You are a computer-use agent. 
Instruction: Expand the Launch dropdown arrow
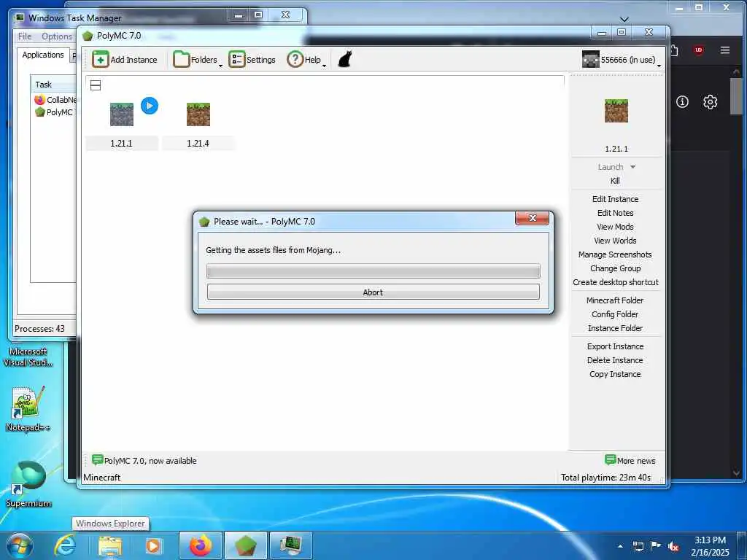632,167
